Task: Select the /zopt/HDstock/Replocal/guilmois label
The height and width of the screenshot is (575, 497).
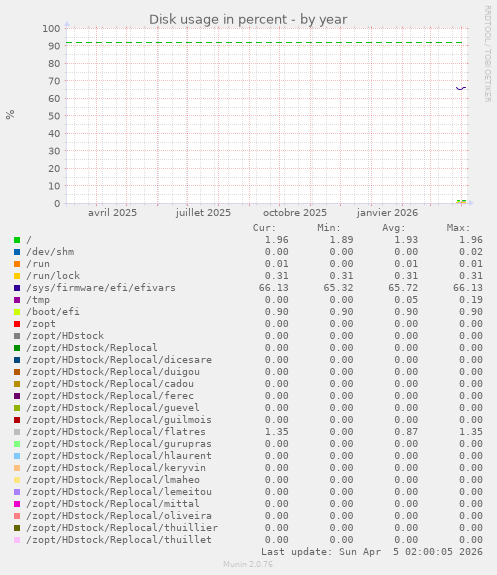Action: (x=119, y=420)
